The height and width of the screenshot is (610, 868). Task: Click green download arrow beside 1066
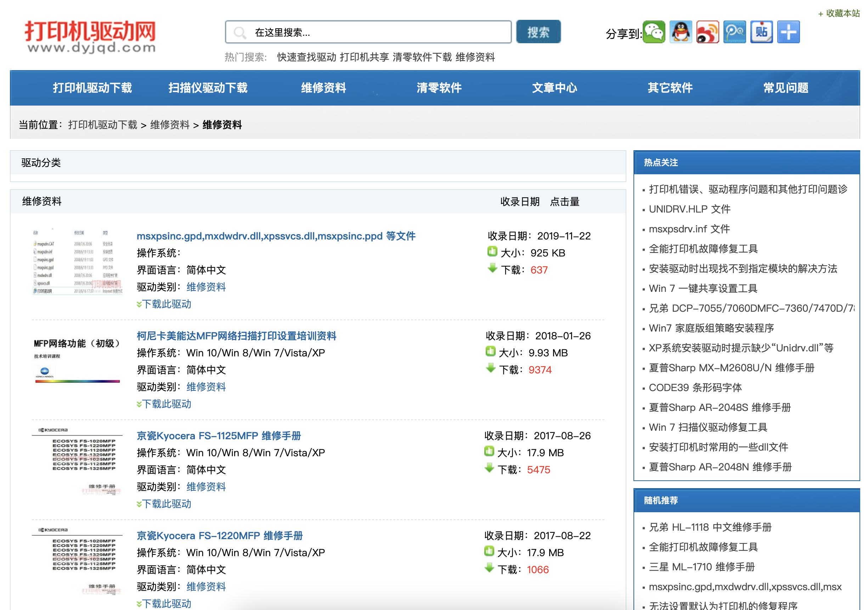coord(489,568)
